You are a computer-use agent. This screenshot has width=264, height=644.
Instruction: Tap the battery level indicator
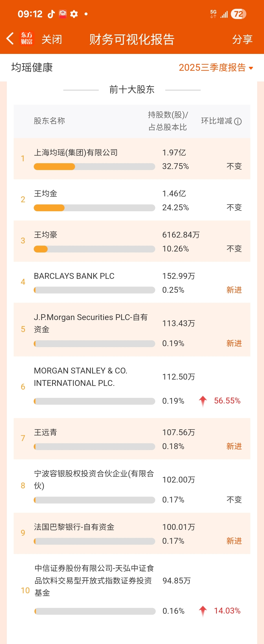[238, 14]
